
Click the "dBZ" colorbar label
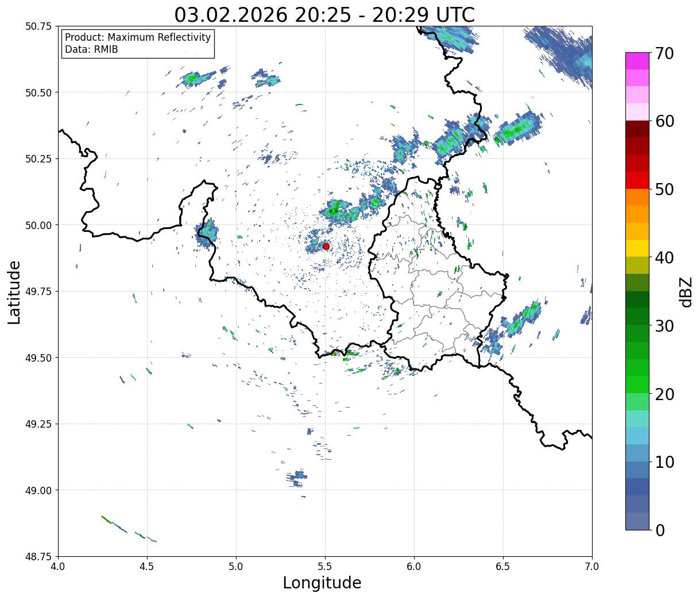[686, 292]
